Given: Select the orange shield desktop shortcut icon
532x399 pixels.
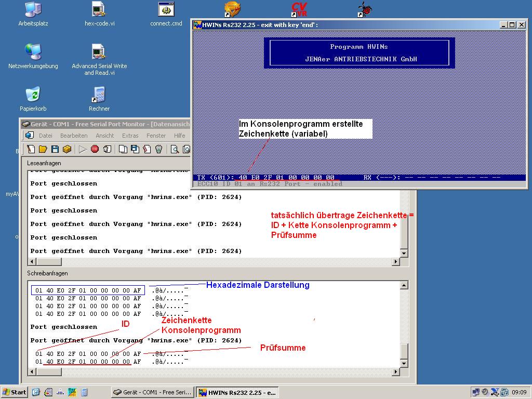Looking at the screenshot, I should click(x=232, y=9).
